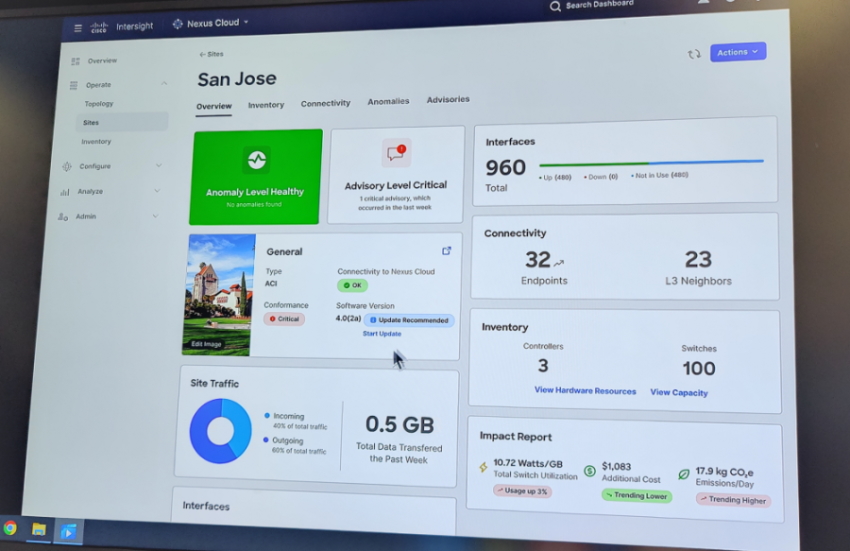The height and width of the screenshot is (551, 850).
Task: Click the media player taskbar icon
Action: [x=68, y=531]
